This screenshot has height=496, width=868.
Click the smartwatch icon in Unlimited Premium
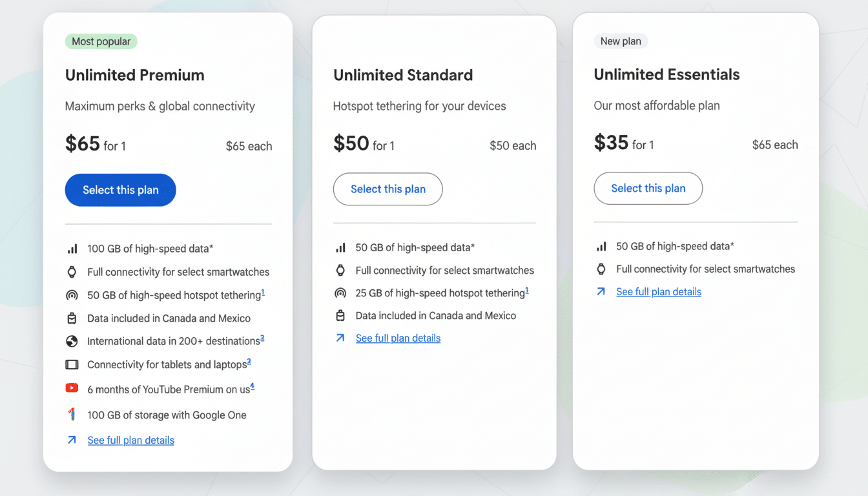pyautogui.click(x=72, y=272)
